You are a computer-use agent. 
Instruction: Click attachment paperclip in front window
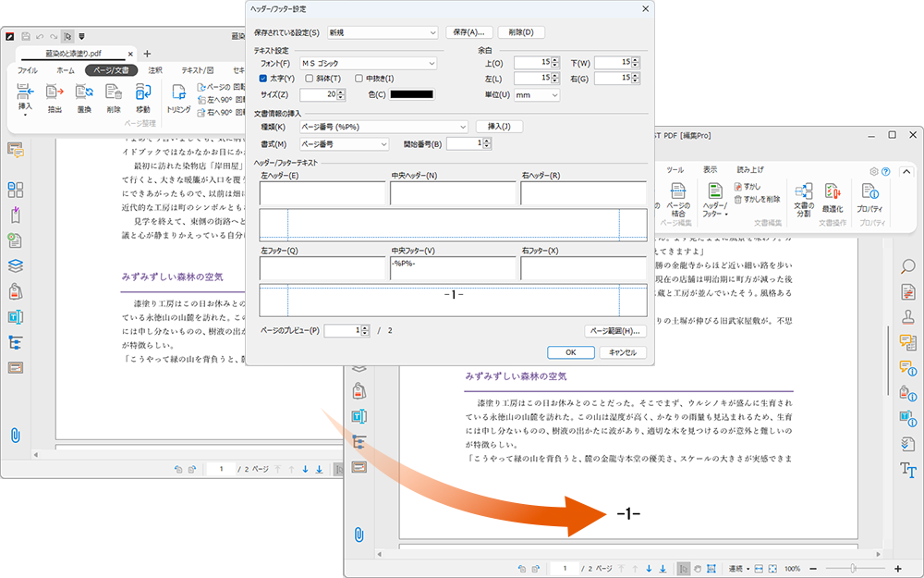click(359, 535)
